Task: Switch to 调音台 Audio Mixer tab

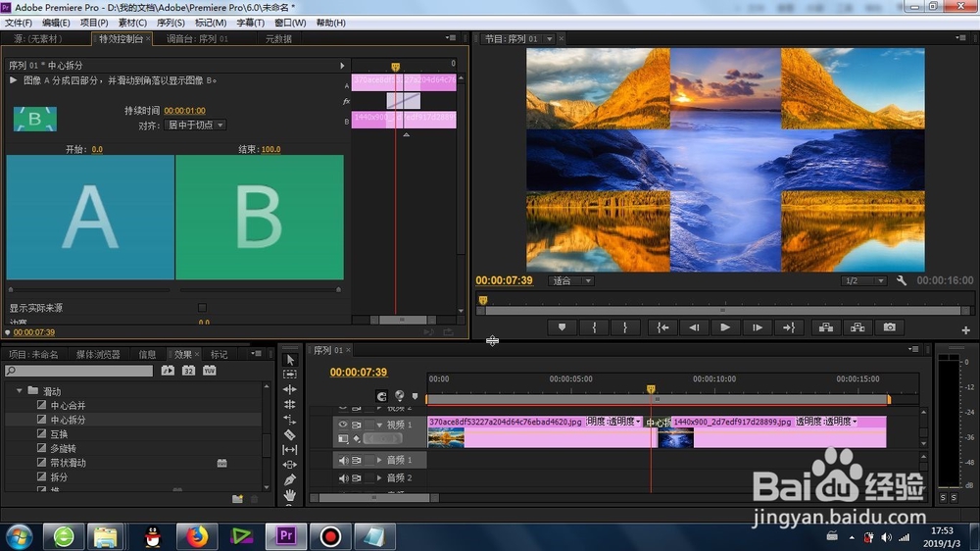Action: (197, 39)
